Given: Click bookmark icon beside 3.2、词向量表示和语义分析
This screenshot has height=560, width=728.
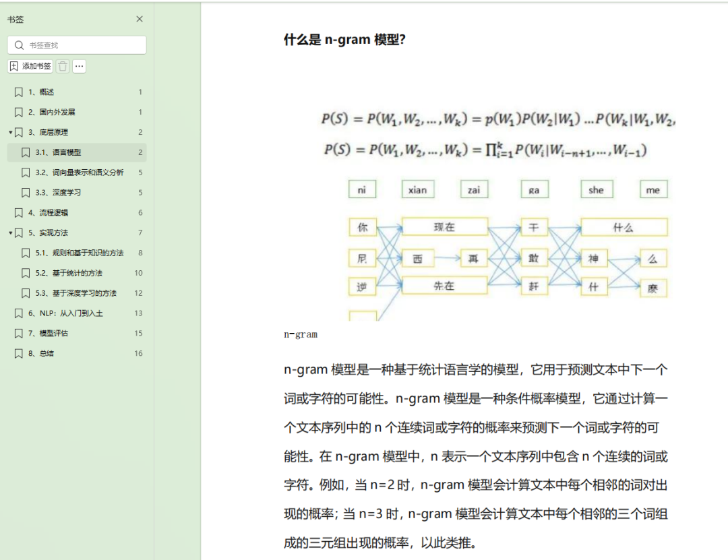Looking at the screenshot, I should [x=26, y=173].
